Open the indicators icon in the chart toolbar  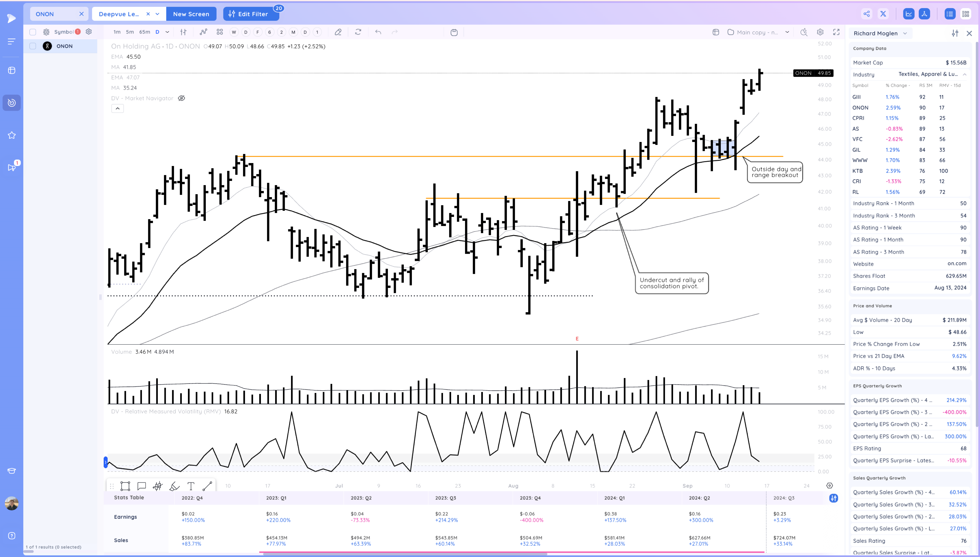(x=203, y=32)
